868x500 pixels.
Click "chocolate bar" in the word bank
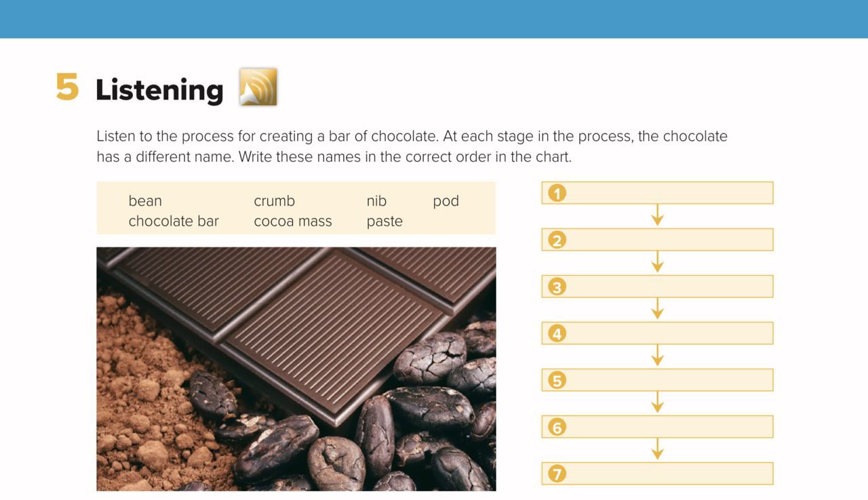click(174, 221)
